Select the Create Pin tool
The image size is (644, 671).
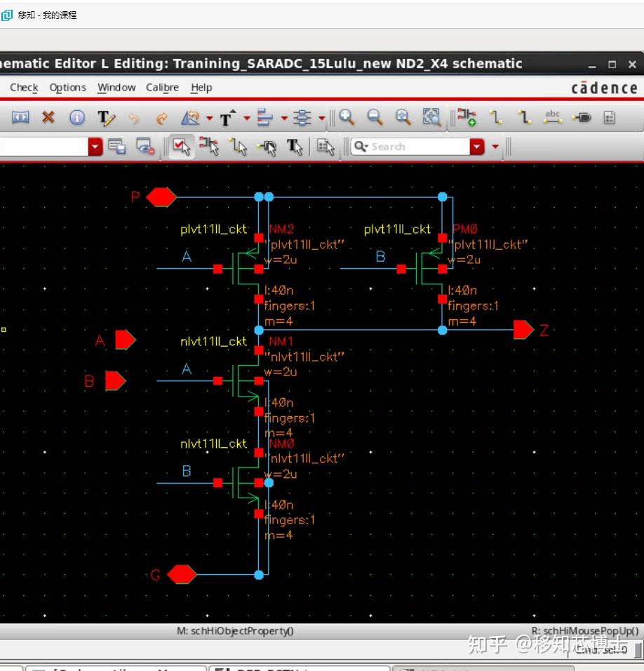[582, 117]
